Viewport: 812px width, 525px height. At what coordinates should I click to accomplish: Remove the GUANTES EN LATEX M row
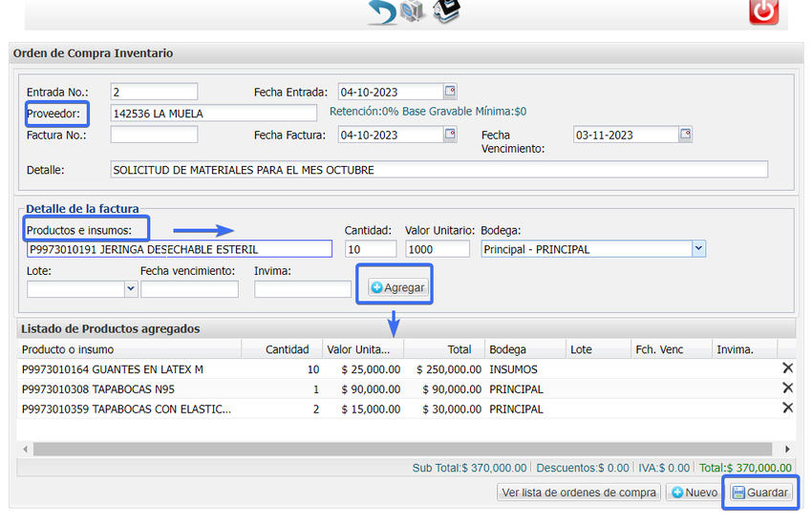click(x=787, y=367)
